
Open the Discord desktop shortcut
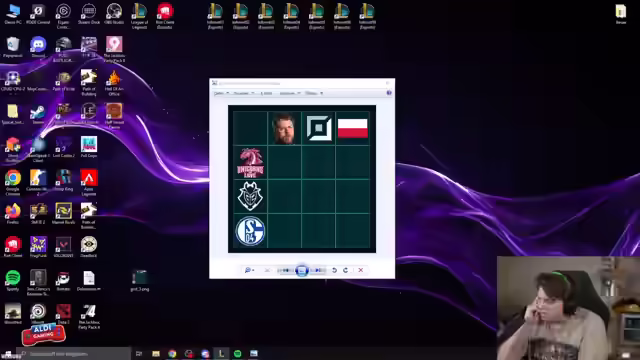tap(38, 47)
